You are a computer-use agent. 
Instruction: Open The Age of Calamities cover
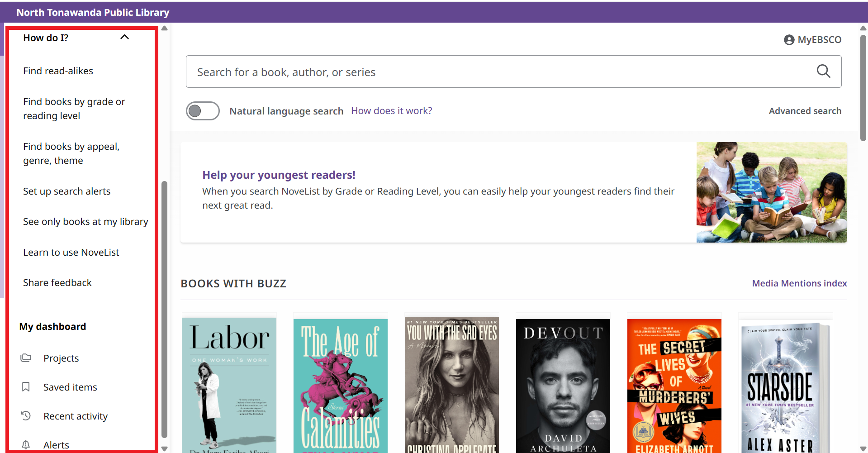341,386
